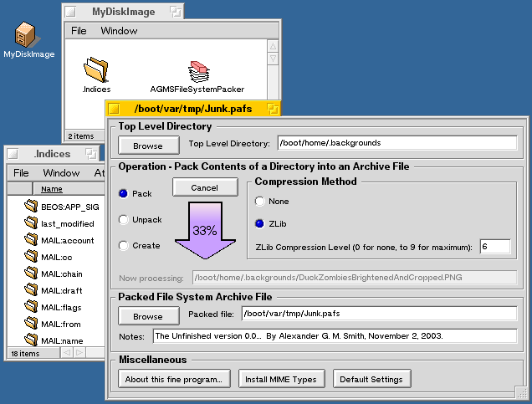Screen dimensions: 532x404
Task: Open About this fine program dialog
Action: coord(174,379)
